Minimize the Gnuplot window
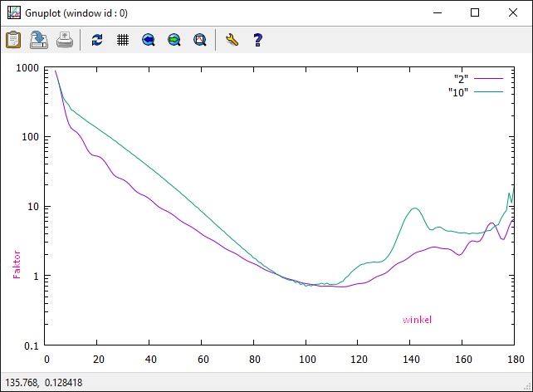The height and width of the screenshot is (392, 533). pyautogui.click(x=437, y=12)
